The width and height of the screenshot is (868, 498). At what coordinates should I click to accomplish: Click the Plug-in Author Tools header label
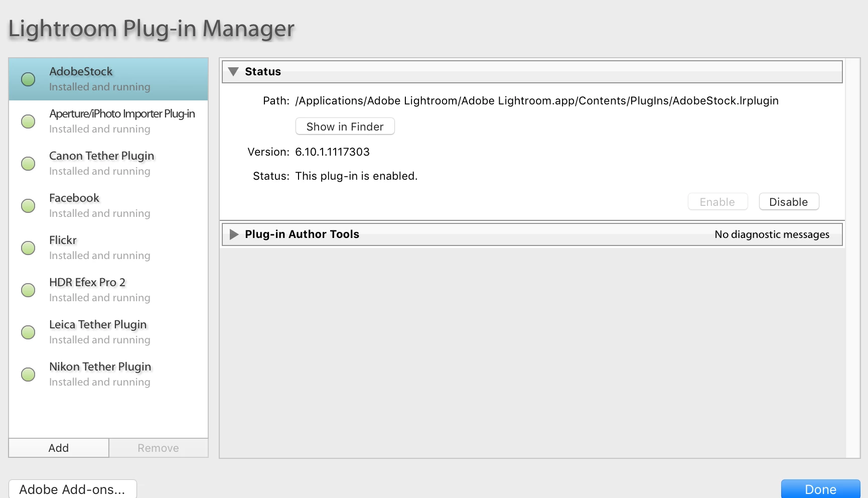302,234
